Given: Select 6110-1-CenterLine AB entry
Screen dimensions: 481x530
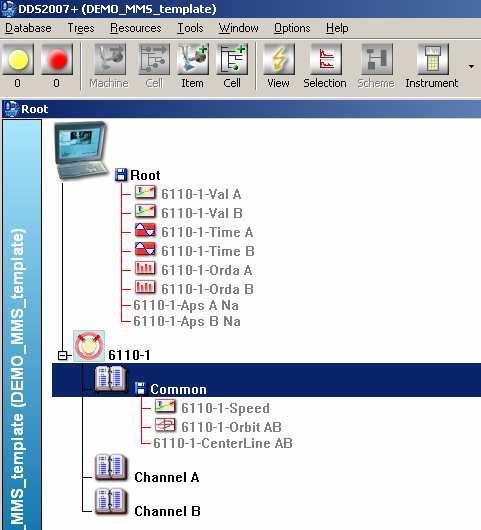Looking at the screenshot, I should click(x=223, y=443).
